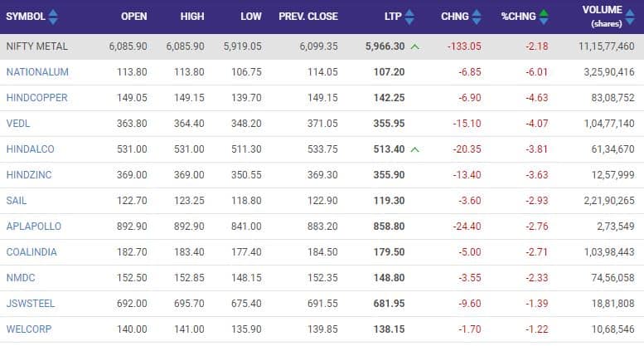View the SAIL stock details link
Image resolution: width=644 pixels, height=346 pixels.
(x=17, y=201)
